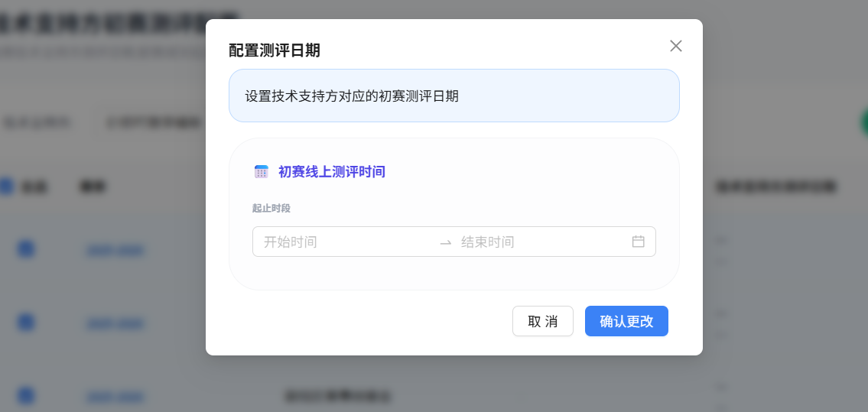Click the 结束时间 end date field
The height and width of the screenshot is (412, 868).
pyautogui.click(x=542, y=242)
